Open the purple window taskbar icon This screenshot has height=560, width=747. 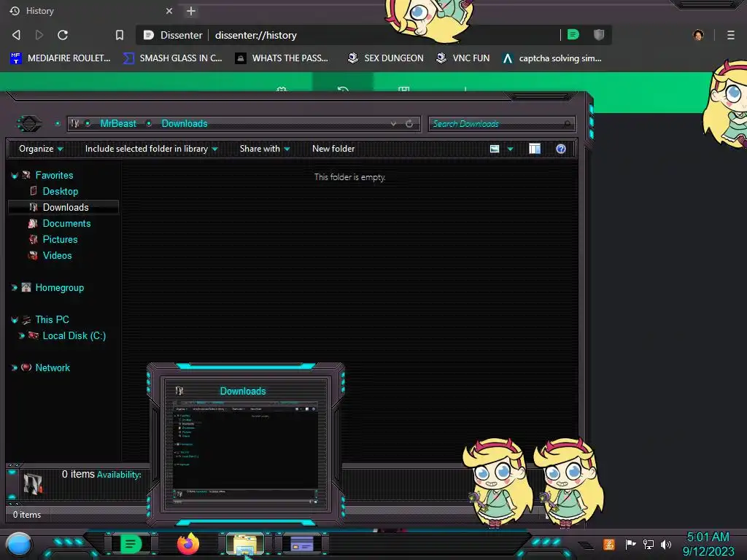[302, 544]
